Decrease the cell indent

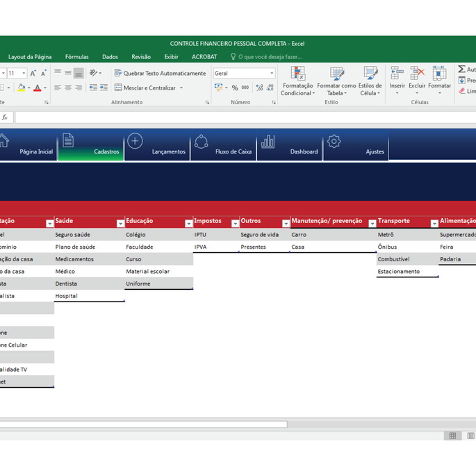click(93, 88)
